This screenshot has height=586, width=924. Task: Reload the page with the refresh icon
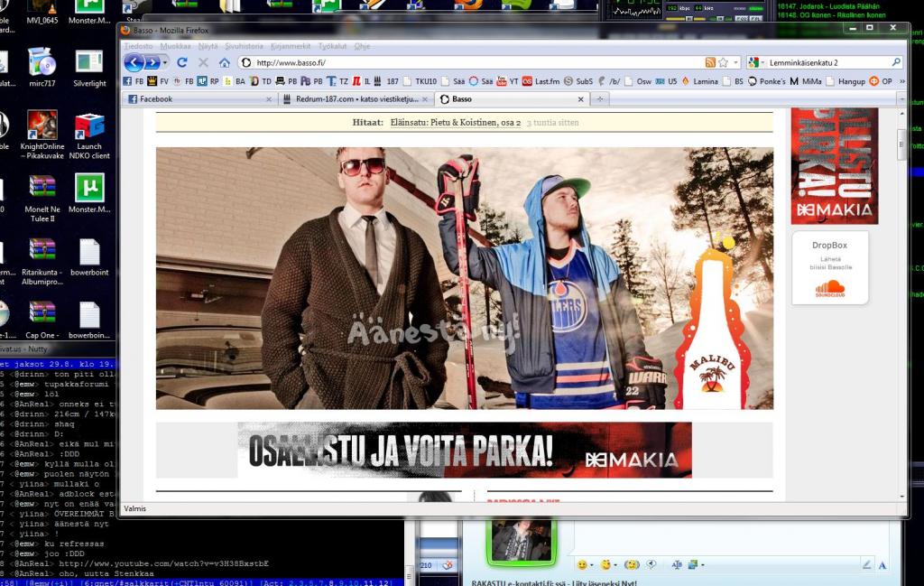182,62
